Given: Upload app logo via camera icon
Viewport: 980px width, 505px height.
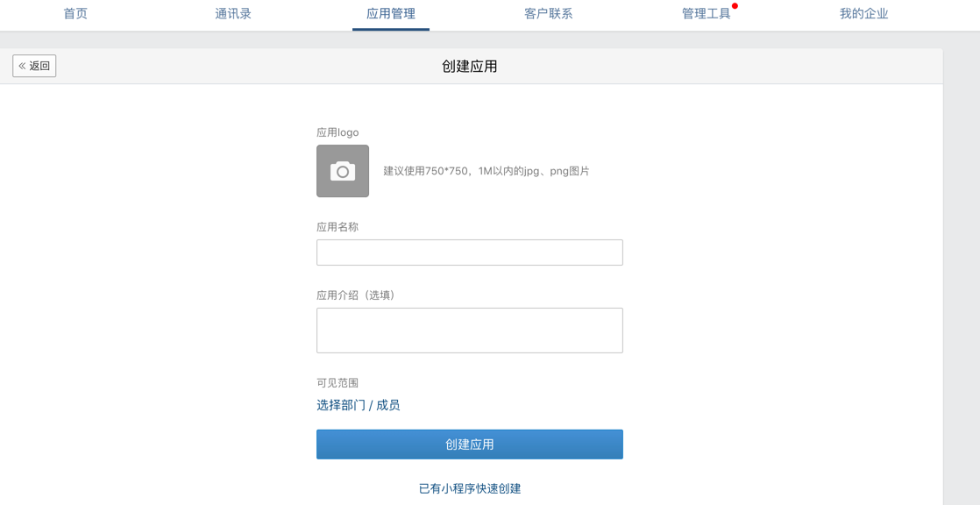Looking at the screenshot, I should tap(343, 171).
